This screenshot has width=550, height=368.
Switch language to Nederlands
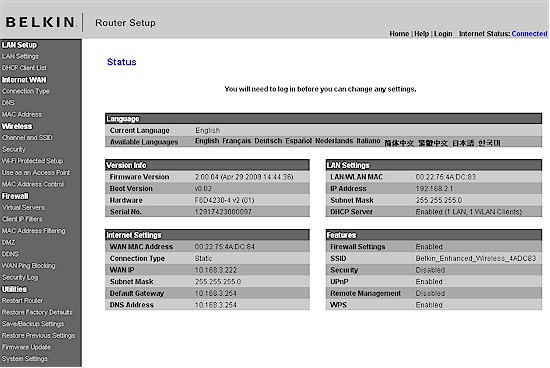tap(334, 141)
